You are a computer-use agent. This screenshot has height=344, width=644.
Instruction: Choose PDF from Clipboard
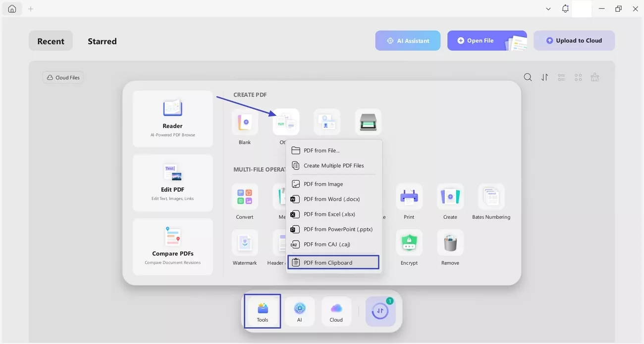(x=333, y=262)
